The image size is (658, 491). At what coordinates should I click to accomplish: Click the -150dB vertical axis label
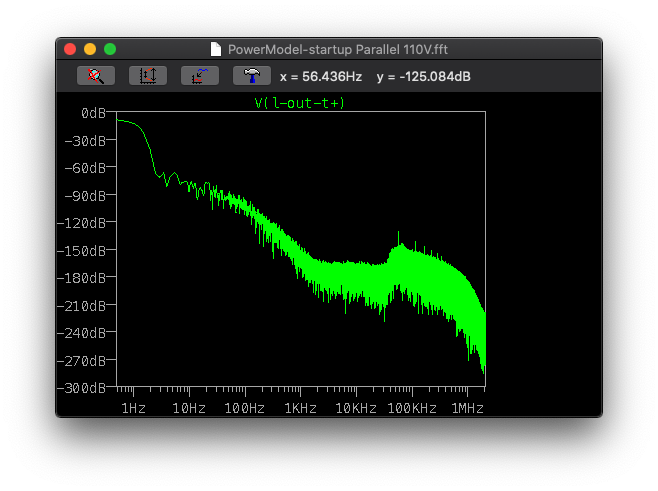[81, 251]
